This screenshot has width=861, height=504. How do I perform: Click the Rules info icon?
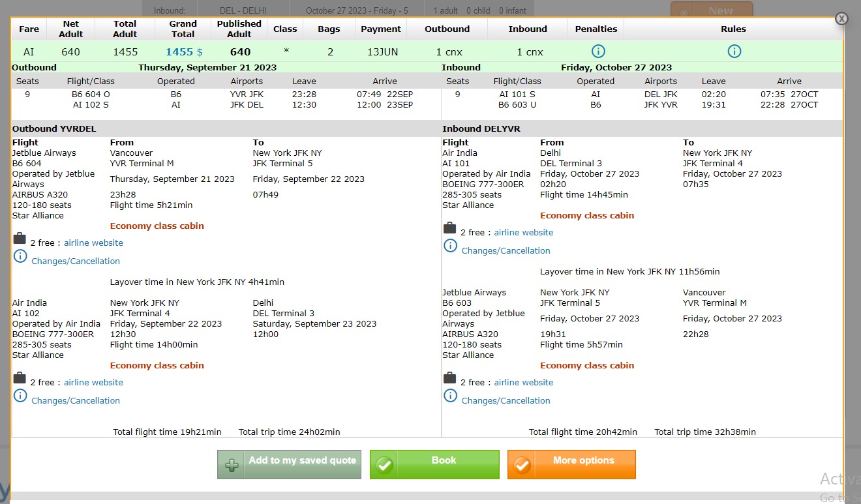coord(734,52)
